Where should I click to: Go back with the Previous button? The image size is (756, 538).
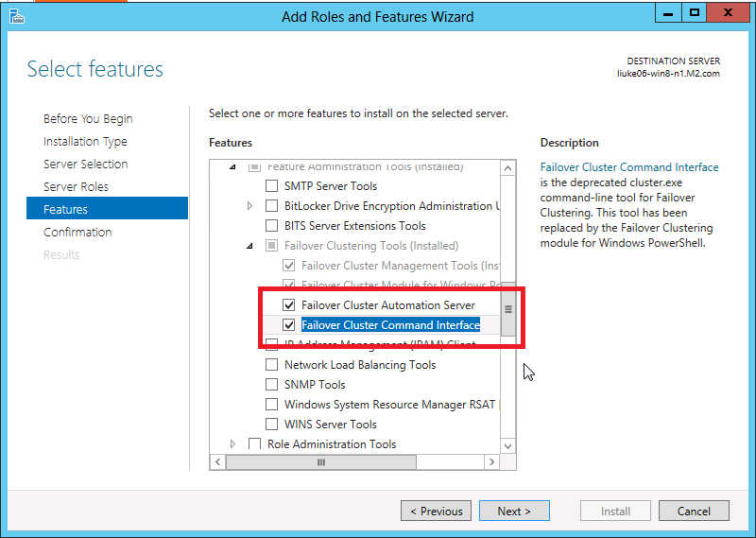tap(437, 512)
